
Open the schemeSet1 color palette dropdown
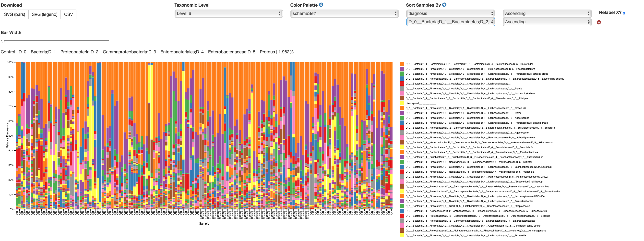345,13
